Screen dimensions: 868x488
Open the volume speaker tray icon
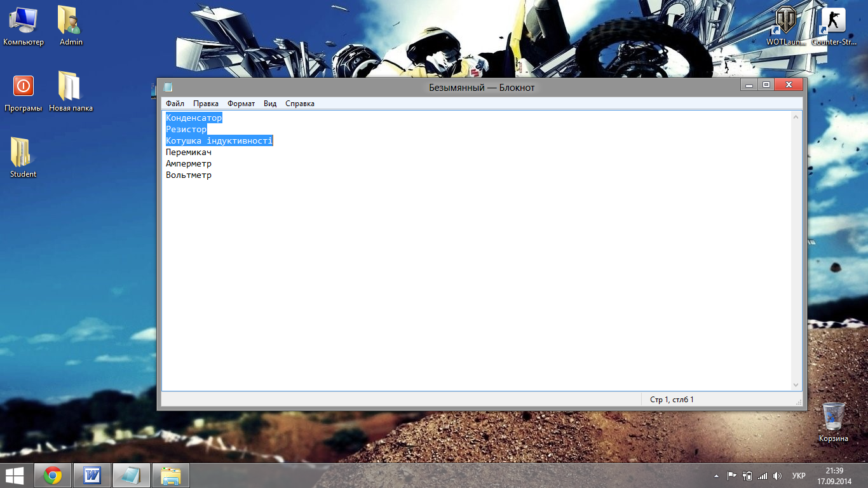click(777, 475)
